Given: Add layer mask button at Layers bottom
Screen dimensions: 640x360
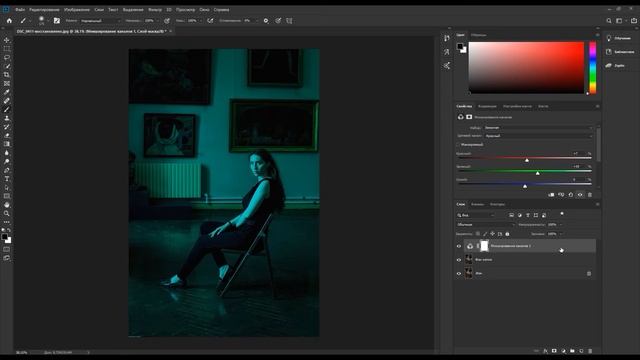Looking at the screenshot, I should pyautogui.click(x=554, y=351).
